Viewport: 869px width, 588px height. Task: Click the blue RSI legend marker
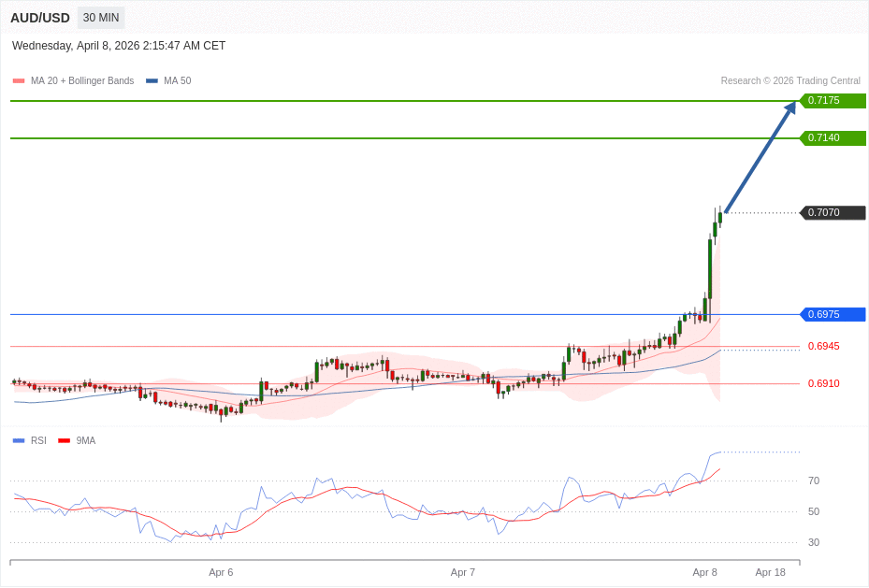pyautogui.click(x=17, y=440)
